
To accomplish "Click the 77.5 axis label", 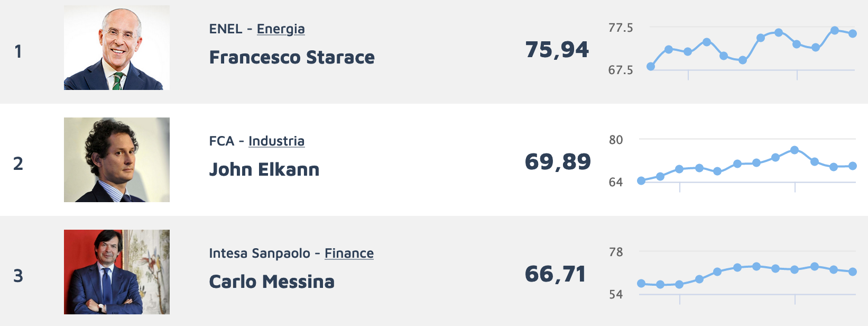I will (x=621, y=28).
